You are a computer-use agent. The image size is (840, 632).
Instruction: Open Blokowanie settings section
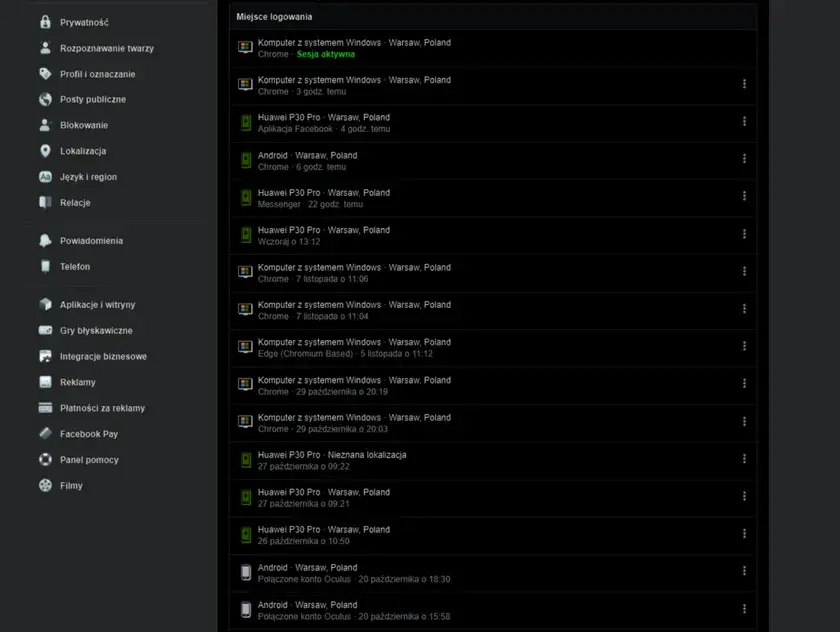(x=84, y=126)
